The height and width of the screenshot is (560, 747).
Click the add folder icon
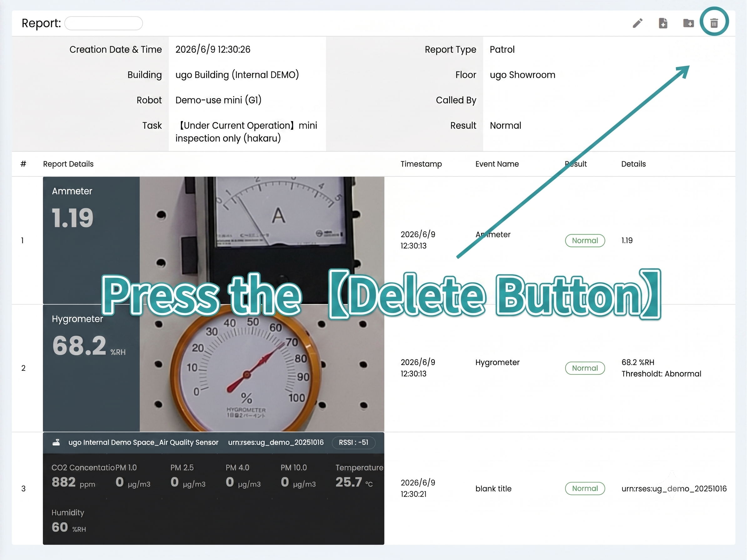pyautogui.click(x=689, y=23)
